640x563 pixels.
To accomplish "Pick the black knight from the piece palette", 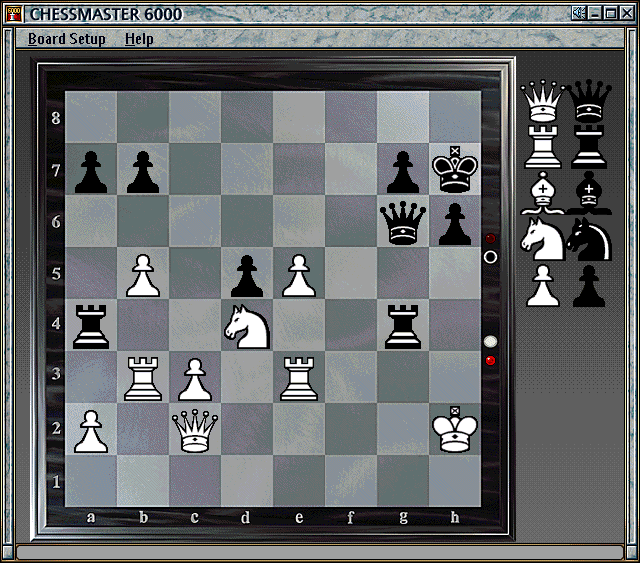I will pos(589,239).
